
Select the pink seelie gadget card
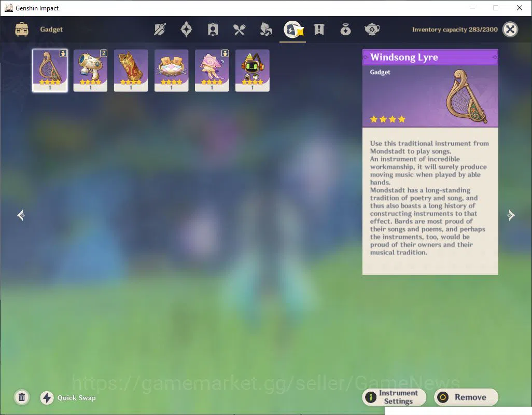212,70
